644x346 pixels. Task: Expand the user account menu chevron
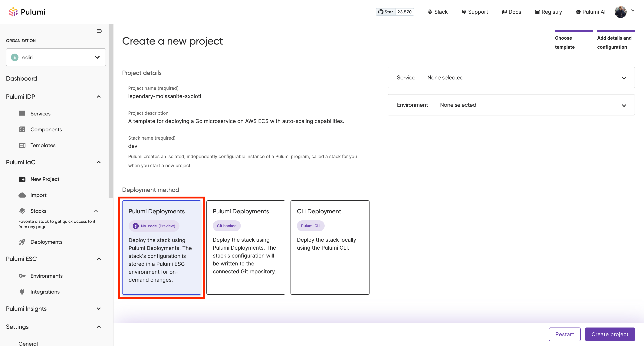[632, 11]
